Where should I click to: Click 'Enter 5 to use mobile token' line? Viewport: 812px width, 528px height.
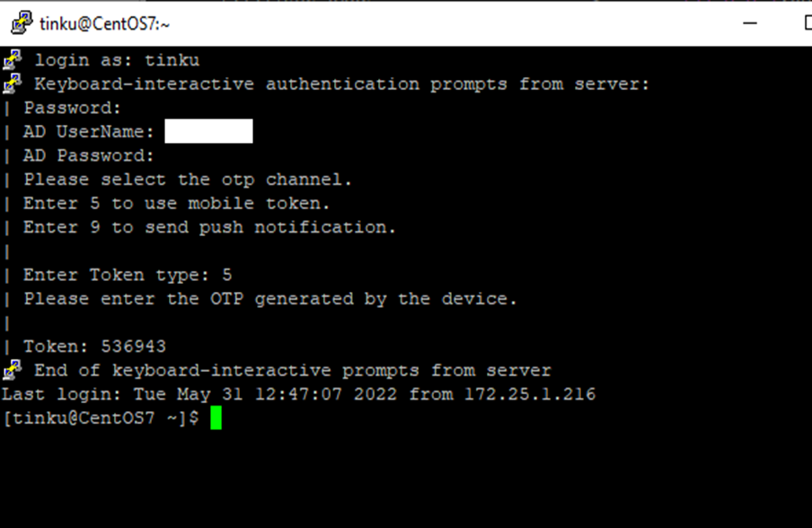(176, 204)
